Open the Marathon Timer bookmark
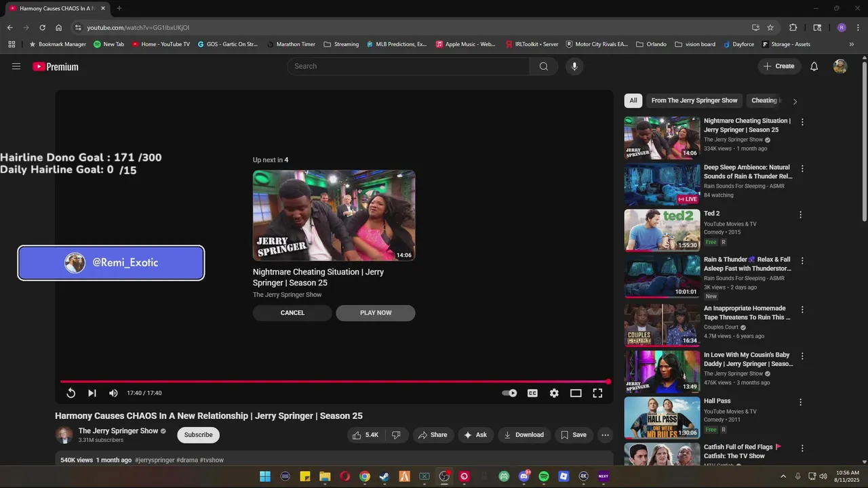This screenshot has width=868, height=488. (x=291, y=44)
